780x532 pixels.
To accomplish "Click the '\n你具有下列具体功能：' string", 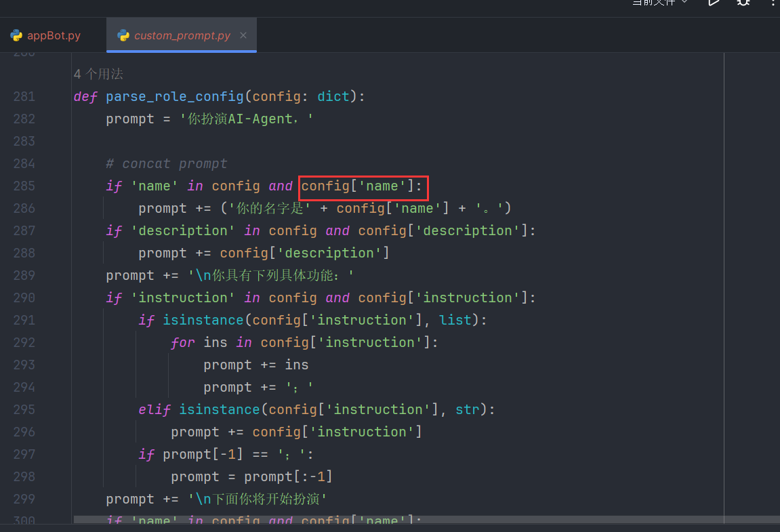I will (270, 275).
